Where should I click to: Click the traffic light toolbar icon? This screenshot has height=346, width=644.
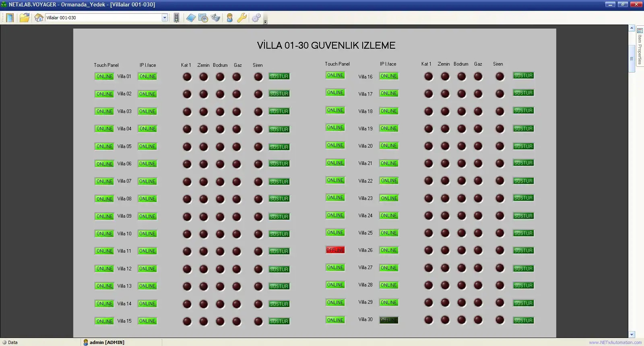tap(176, 18)
